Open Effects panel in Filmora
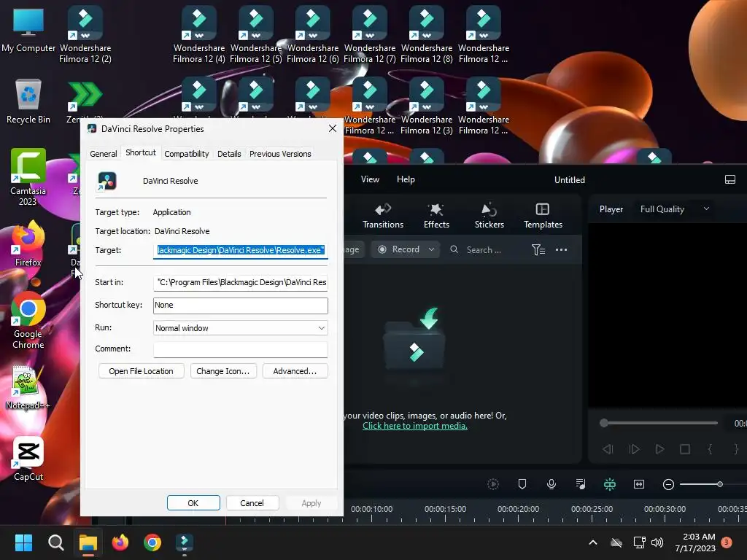The height and width of the screenshot is (560, 747). pyautogui.click(x=436, y=216)
